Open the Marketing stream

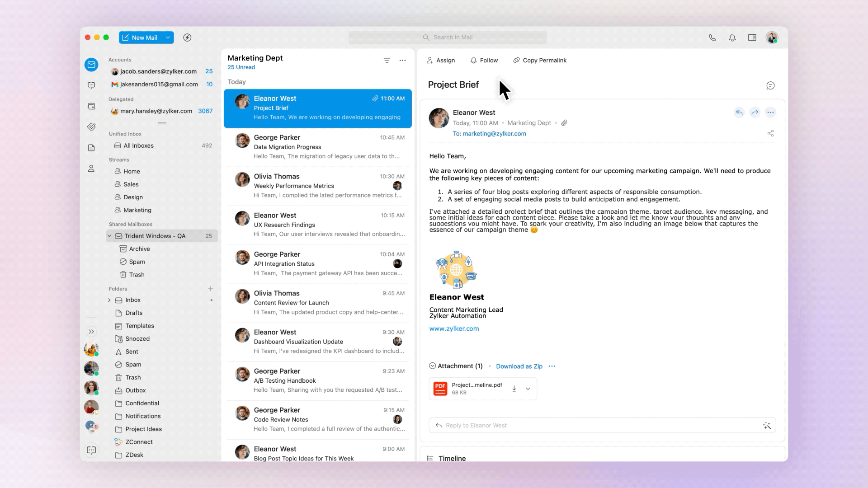pos(137,210)
